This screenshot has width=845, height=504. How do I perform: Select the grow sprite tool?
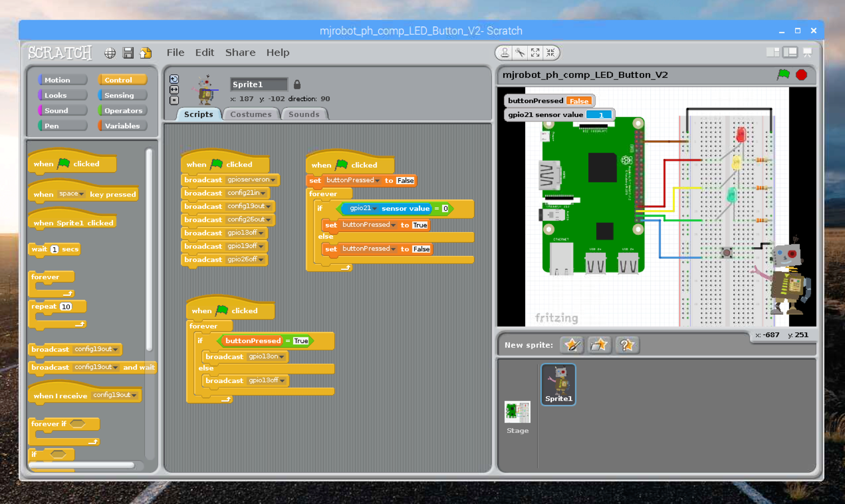point(535,53)
